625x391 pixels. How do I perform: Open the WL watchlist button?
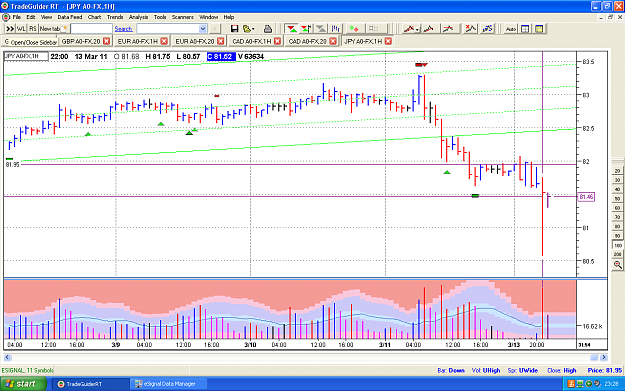21,29
